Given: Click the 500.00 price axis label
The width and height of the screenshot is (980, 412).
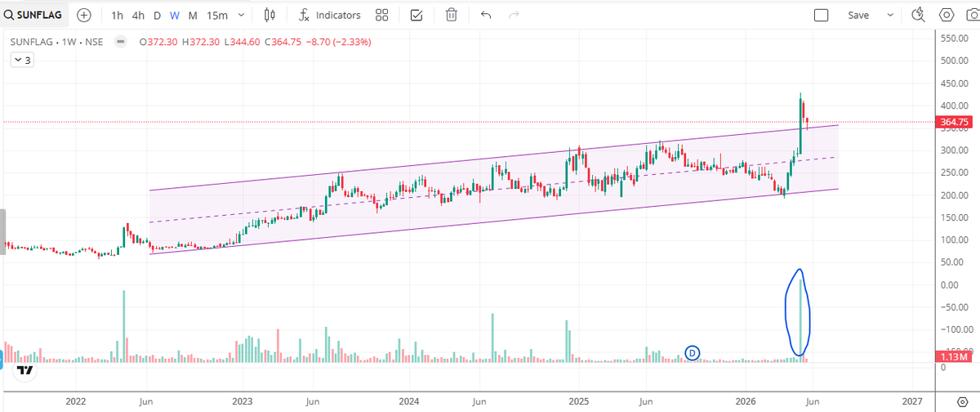Looking at the screenshot, I should coord(955,60).
